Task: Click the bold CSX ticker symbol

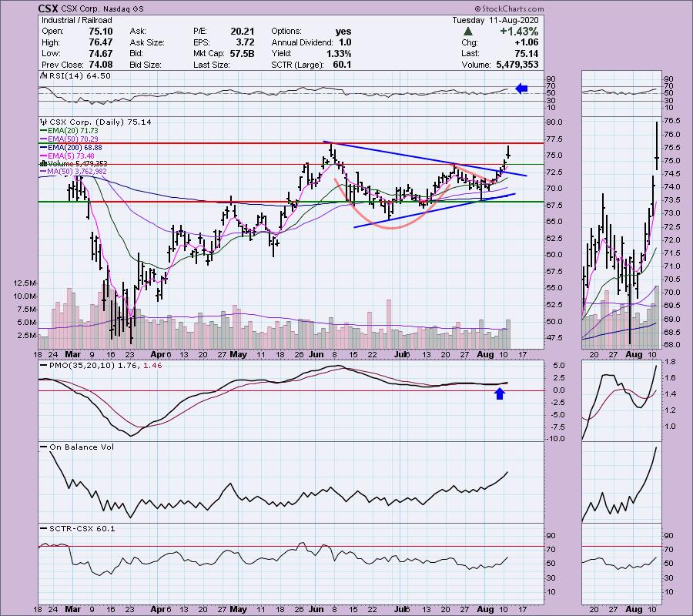Action: point(47,8)
